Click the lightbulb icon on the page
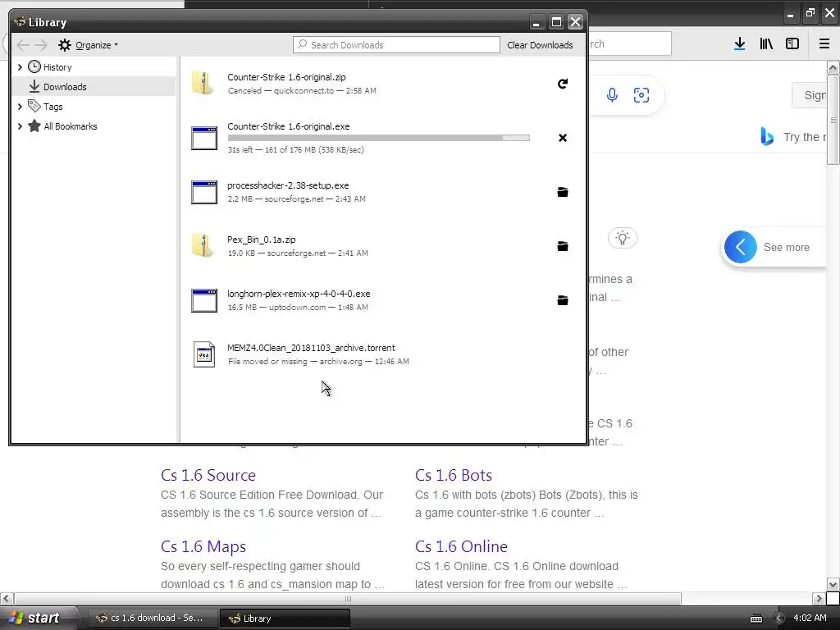 (x=623, y=238)
